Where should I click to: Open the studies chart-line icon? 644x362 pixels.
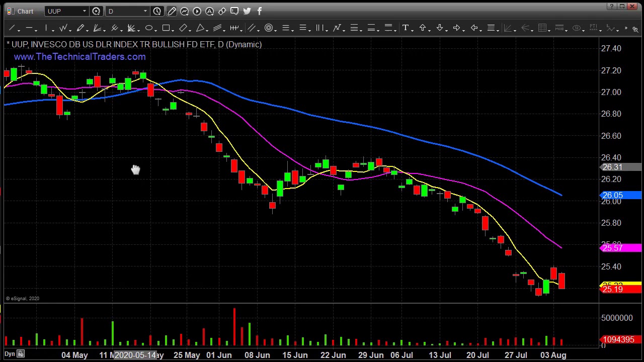point(185,11)
